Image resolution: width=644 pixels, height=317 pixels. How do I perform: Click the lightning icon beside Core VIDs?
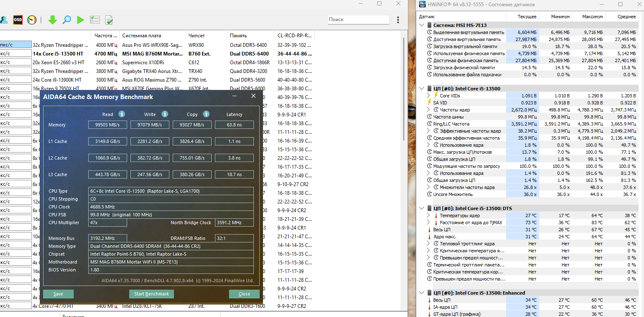click(436, 96)
